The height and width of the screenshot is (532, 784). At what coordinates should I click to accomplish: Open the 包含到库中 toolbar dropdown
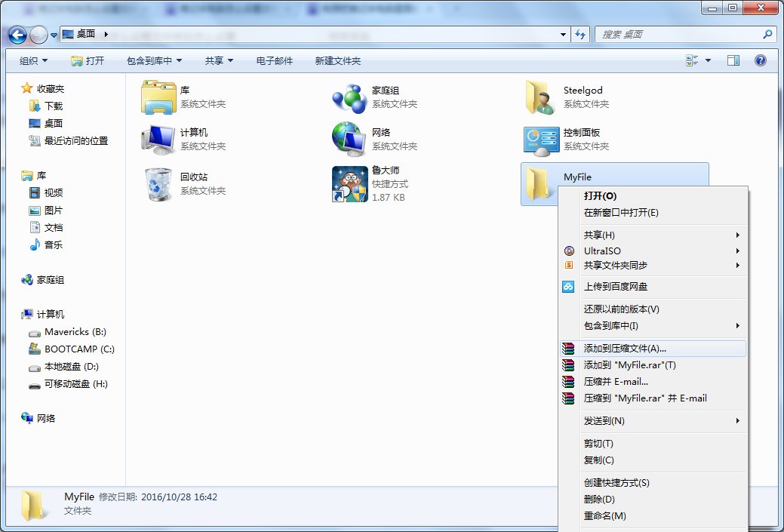149,60
